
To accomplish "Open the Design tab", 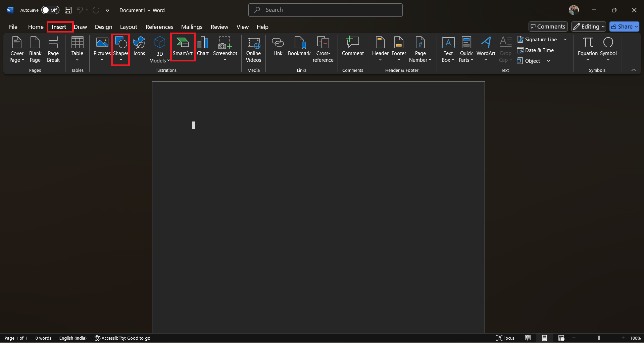I will click(x=104, y=27).
